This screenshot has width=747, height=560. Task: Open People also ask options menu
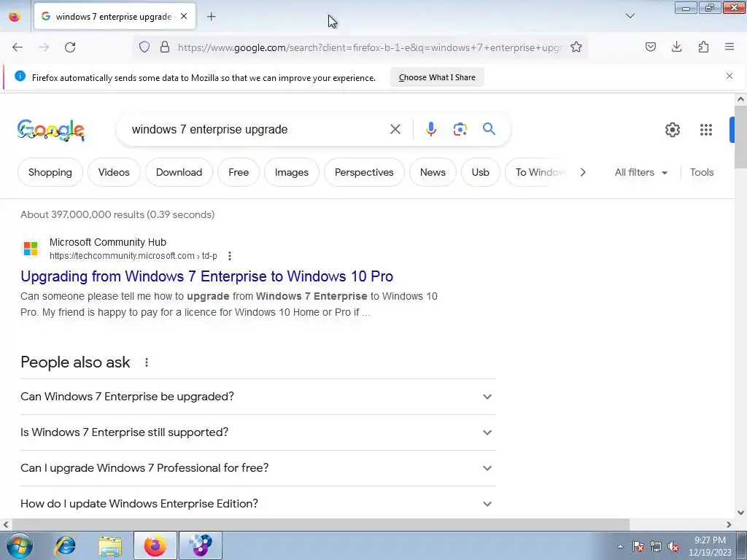[147, 362]
